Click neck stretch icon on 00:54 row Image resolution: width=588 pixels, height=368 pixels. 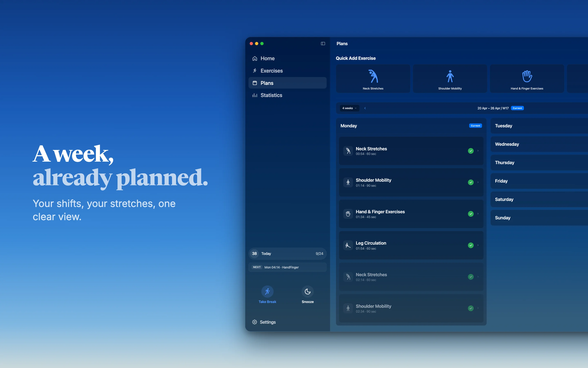point(348,151)
